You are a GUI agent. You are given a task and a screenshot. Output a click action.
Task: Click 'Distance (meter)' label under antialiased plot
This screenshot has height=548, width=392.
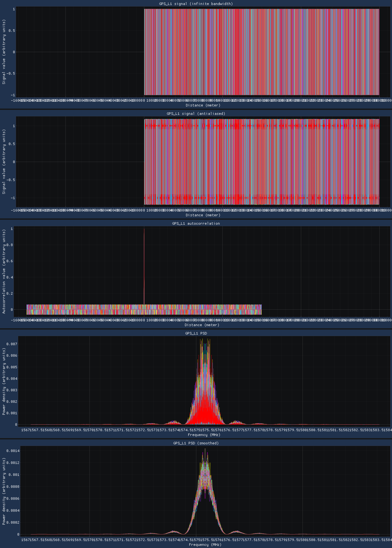[x=203, y=215]
